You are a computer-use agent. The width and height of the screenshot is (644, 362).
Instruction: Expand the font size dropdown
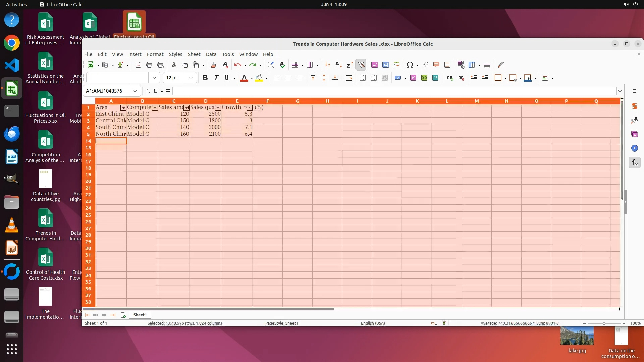(191, 78)
